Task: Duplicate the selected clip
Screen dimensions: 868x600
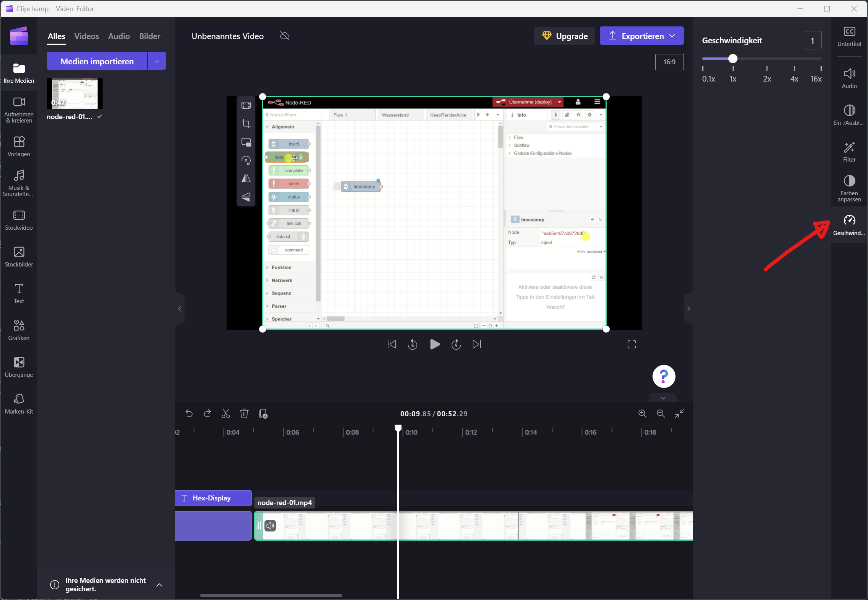Action: (x=263, y=414)
